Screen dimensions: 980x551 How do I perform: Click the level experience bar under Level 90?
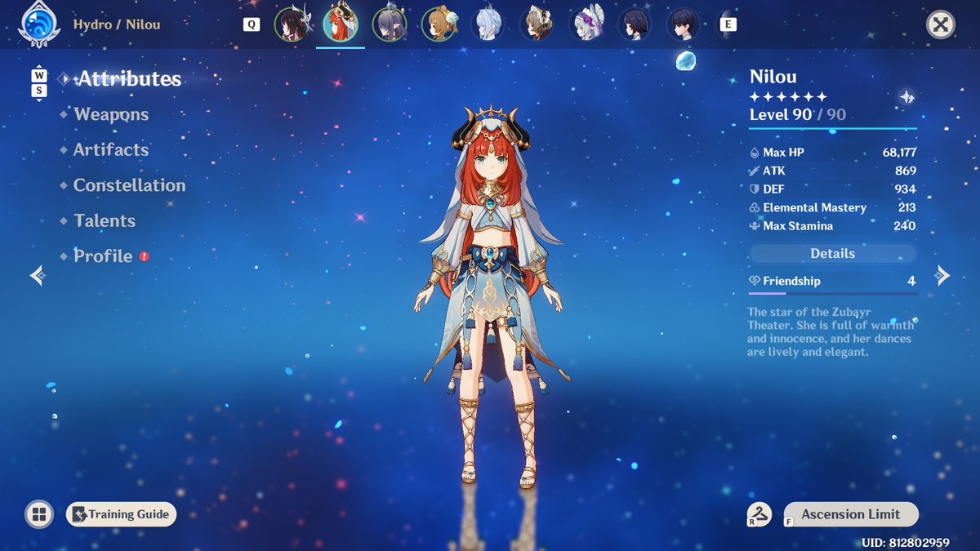click(x=832, y=128)
